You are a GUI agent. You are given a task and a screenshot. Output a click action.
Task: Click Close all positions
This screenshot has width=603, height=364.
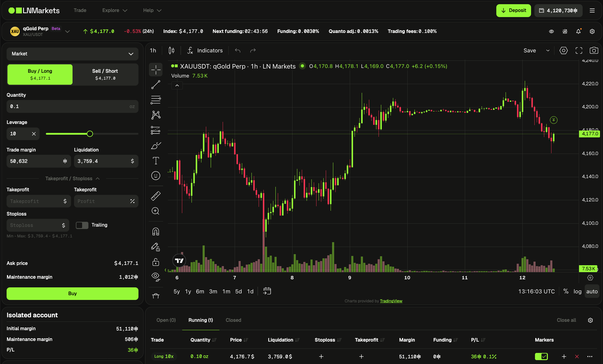566,320
